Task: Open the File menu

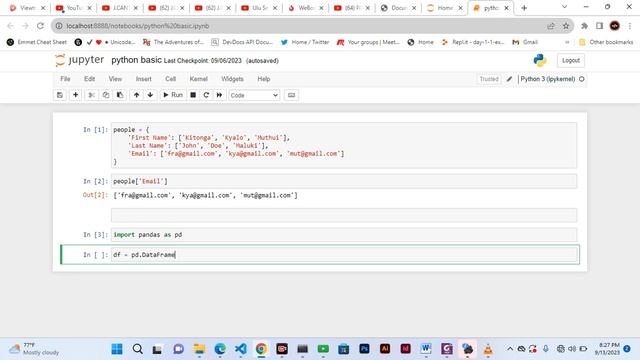Action: point(65,79)
